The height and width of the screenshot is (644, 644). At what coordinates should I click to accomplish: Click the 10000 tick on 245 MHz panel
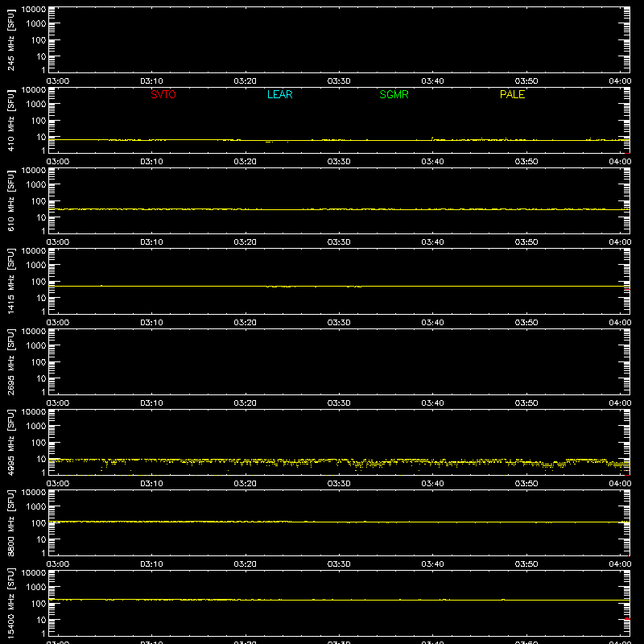click(x=34, y=10)
